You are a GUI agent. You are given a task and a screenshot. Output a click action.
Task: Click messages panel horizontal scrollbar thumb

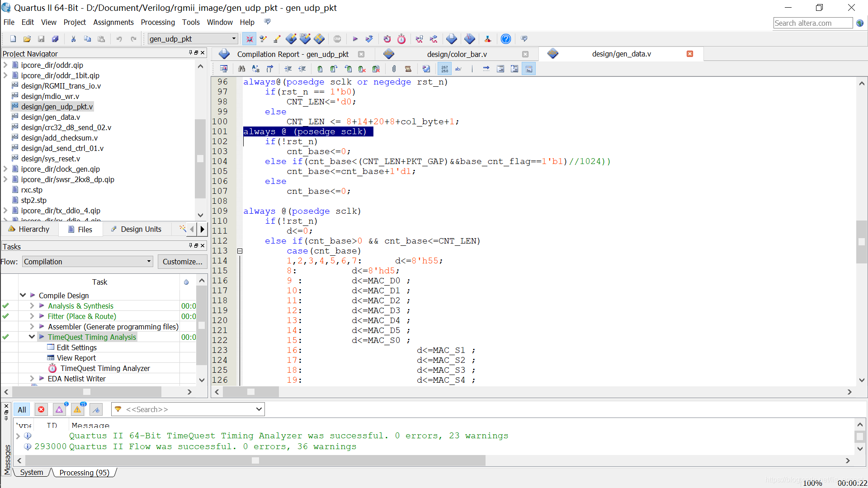point(255,460)
